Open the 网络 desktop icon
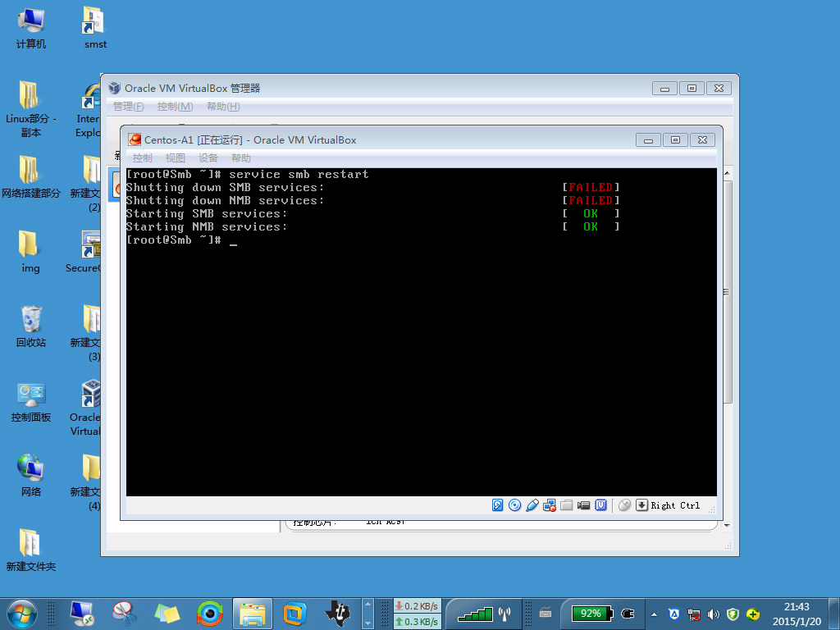Screen dimensions: 840x630 pyautogui.click(x=31, y=476)
